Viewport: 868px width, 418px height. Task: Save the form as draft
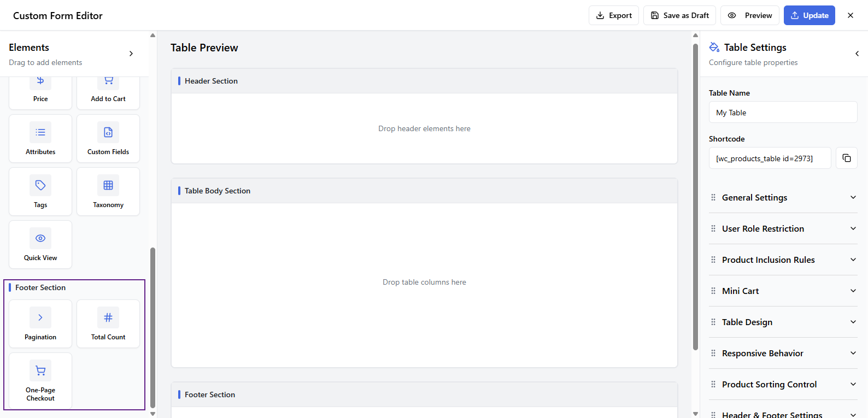pyautogui.click(x=679, y=15)
